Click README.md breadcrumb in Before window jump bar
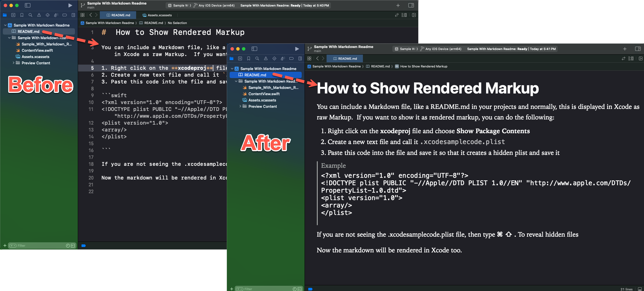This screenshot has width=644, height=291. point(151,23)
